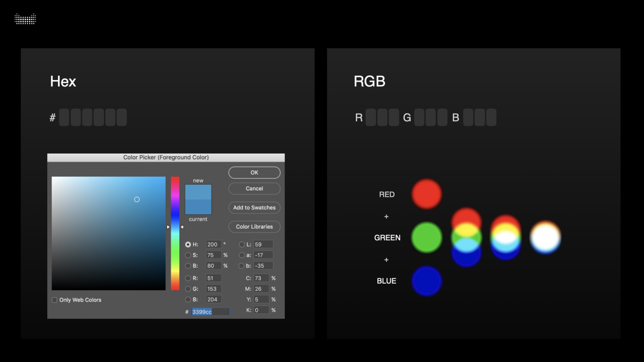Image resolution: width=644 pixels, height=362 pixels.
Task: Click the C cyan percentage field
Action: (261, 278)
